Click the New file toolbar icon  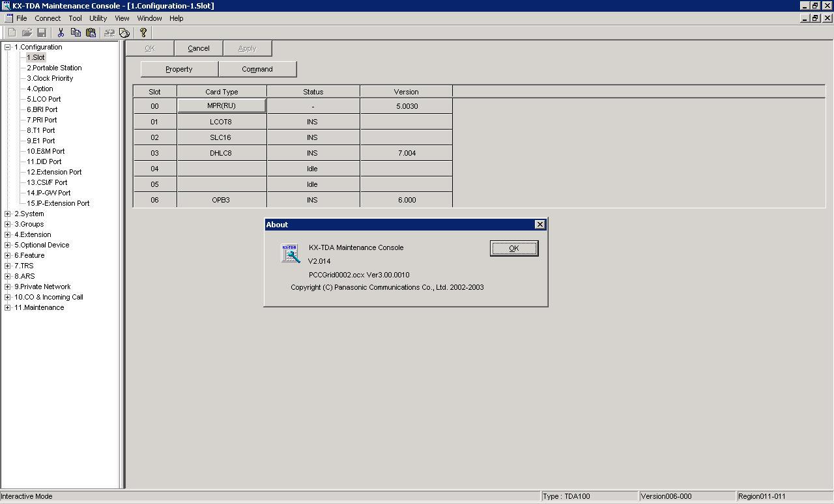(x=12, y=33)
